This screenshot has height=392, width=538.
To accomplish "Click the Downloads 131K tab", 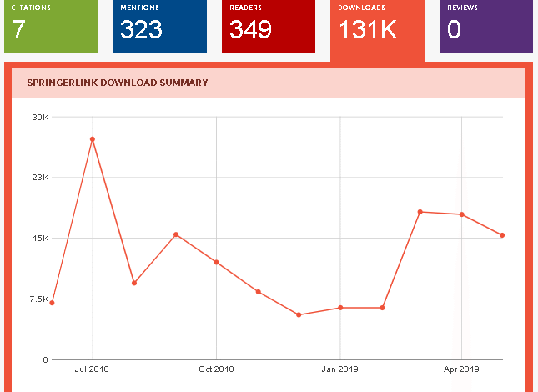I will 377,28.
